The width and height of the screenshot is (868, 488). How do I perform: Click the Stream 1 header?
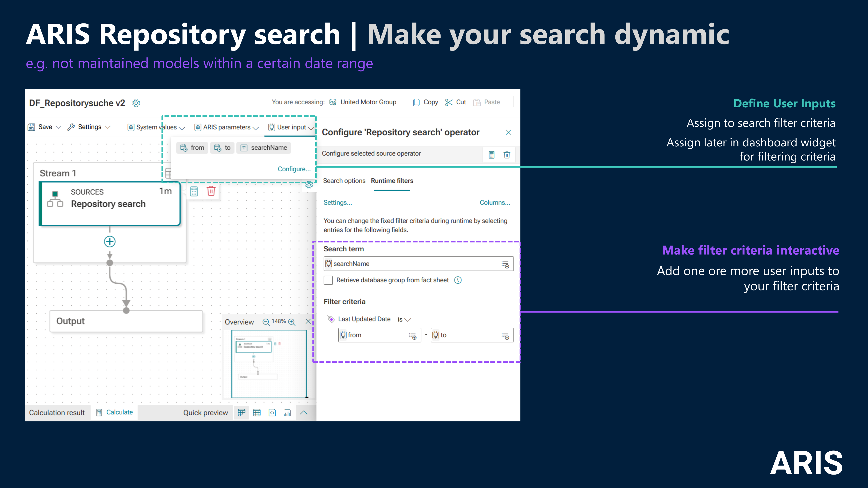(x=58, y=173)
